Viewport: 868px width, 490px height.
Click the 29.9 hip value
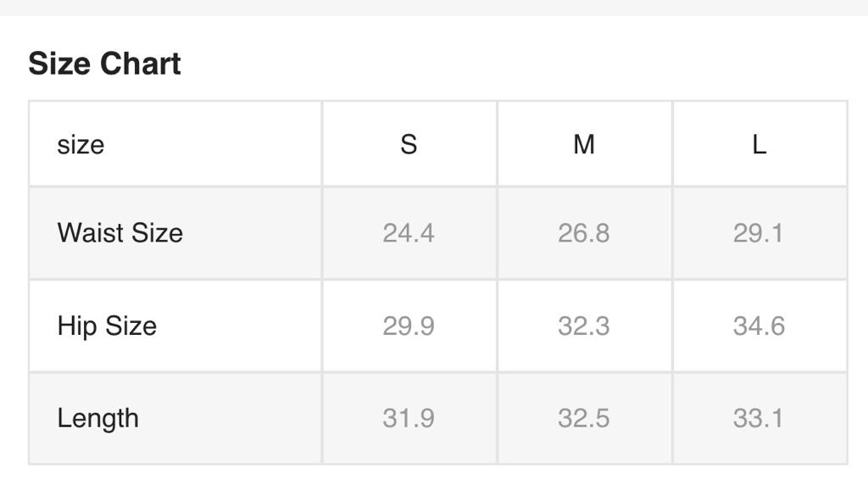tap(409, 326)
